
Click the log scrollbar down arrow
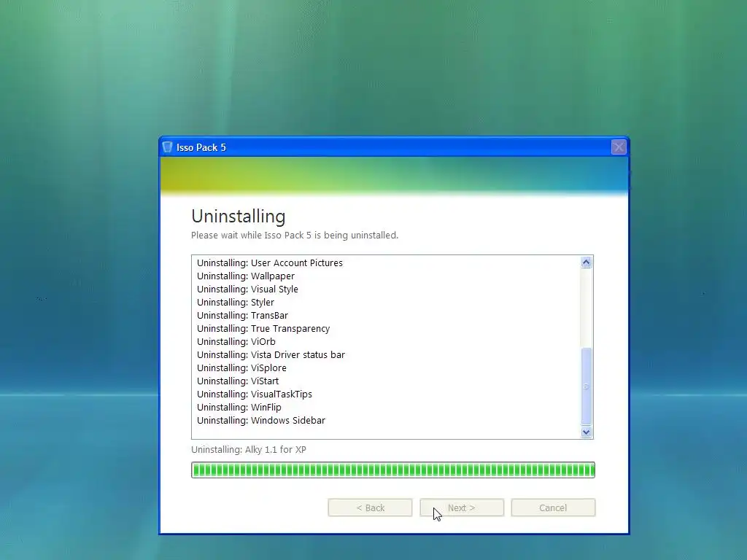pyautogui.click(x=587, y=432)
